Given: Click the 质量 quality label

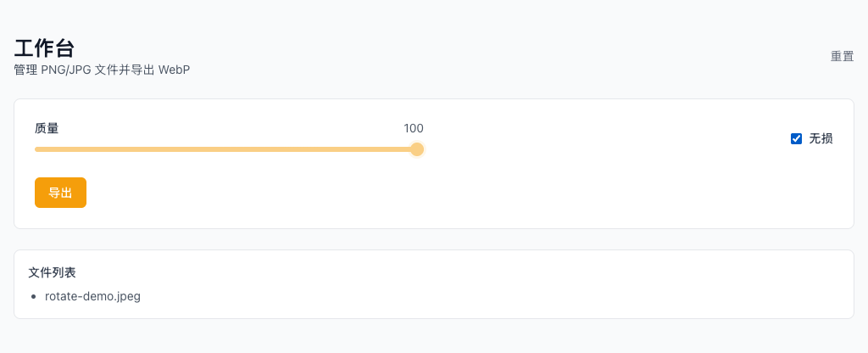Looking at the screenshot, I should coord(47,129).
